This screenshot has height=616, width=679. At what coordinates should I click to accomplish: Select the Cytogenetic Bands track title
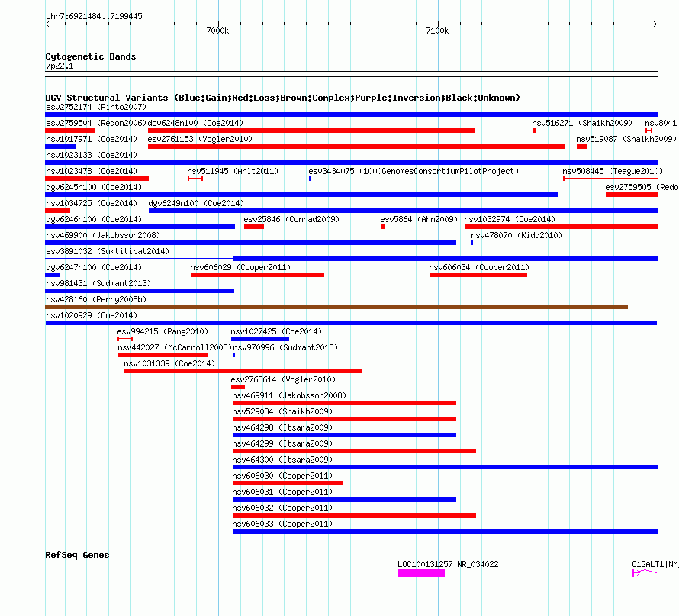[91, 56]
